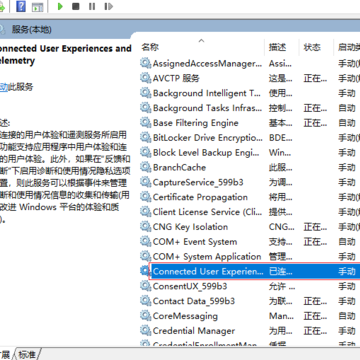Image resolution: width=360 pixels, height=360 pixels.
Task: Click gear icon beside AVCTP 服务
Action: coord(145,78)
